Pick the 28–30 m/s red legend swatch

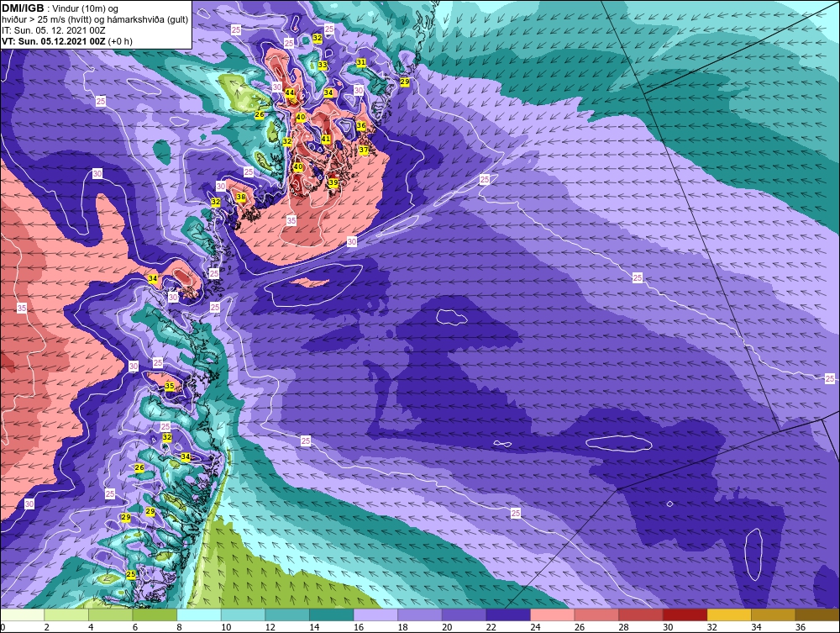641,615
